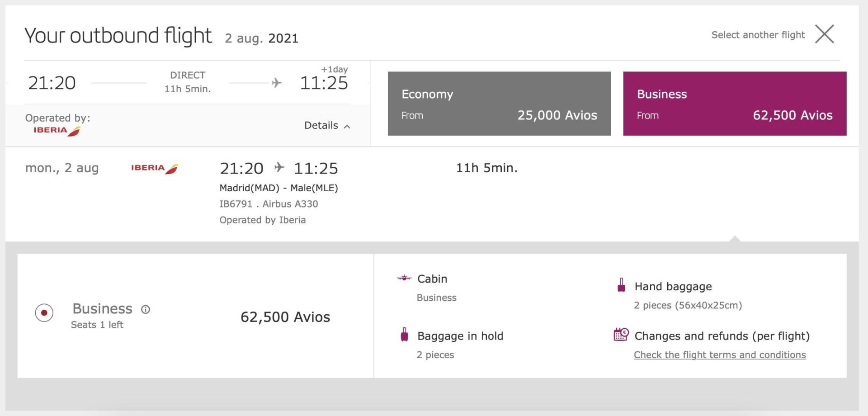Click the cabin airplane icon
The image size is (868, 416).
tap(404, 278)
